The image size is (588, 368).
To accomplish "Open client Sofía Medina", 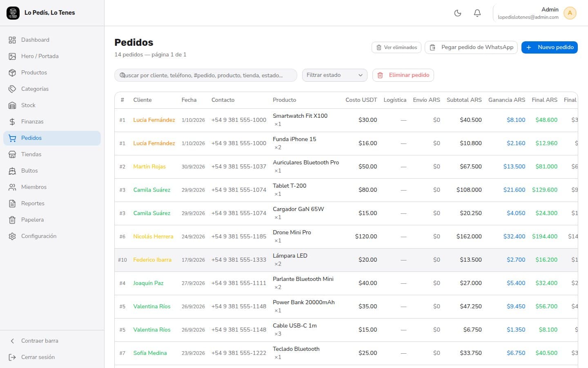I will tap(150, 353).
